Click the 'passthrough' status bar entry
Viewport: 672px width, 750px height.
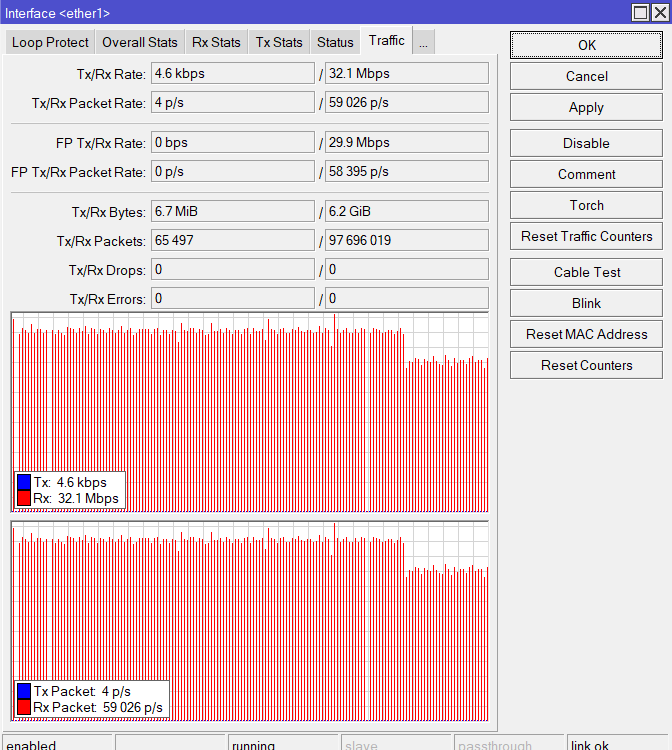[509, 744]
